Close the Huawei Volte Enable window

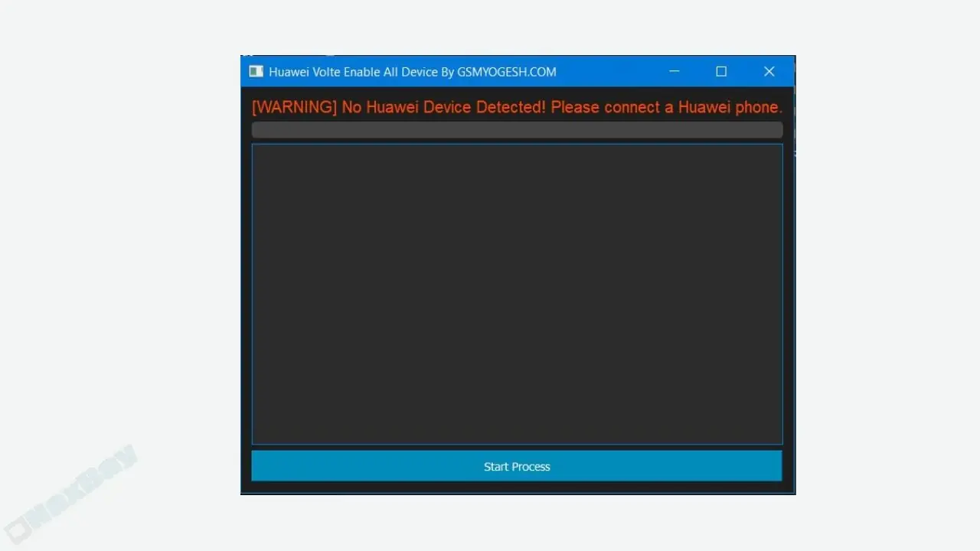tap(769, 71)
